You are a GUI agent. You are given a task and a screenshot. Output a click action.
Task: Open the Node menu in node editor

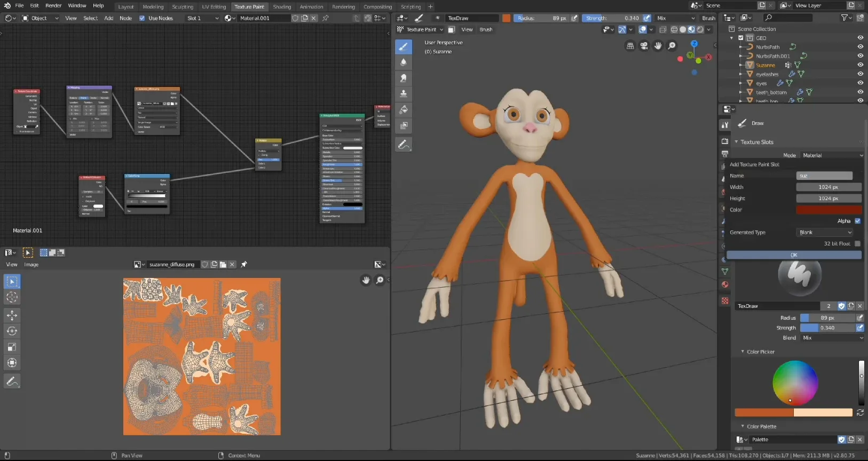click(125, 18)
